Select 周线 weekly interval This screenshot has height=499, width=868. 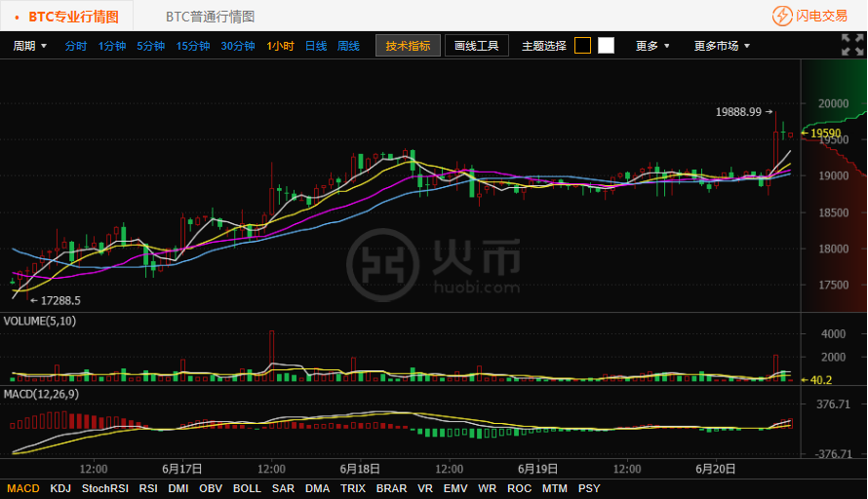pos(349,46)
